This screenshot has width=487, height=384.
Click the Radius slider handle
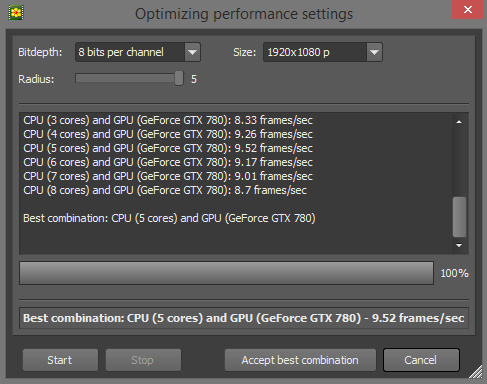pos(179,78)
